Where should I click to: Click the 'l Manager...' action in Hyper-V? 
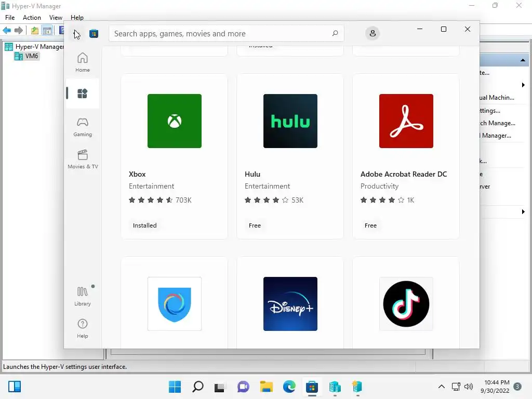(496, 136)
